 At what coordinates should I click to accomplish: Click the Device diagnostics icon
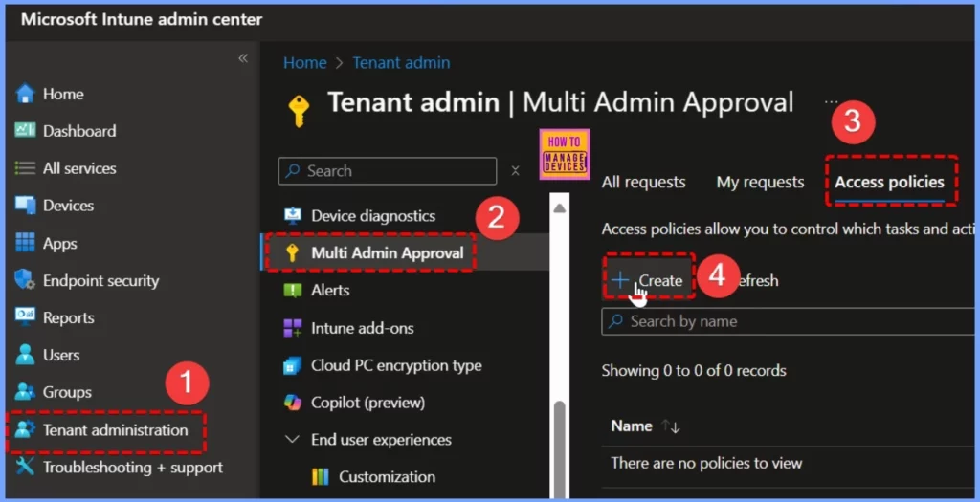pyautogui.click(x=293, y=215)
